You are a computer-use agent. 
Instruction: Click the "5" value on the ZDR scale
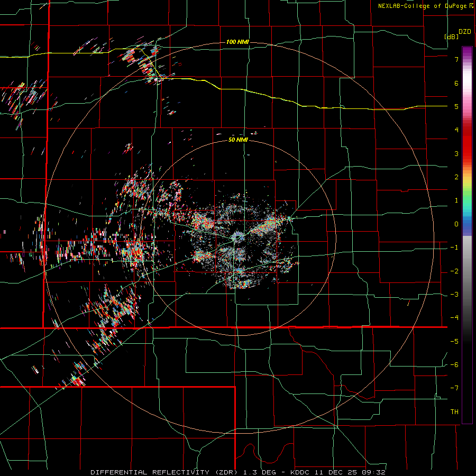coord(456,106)
